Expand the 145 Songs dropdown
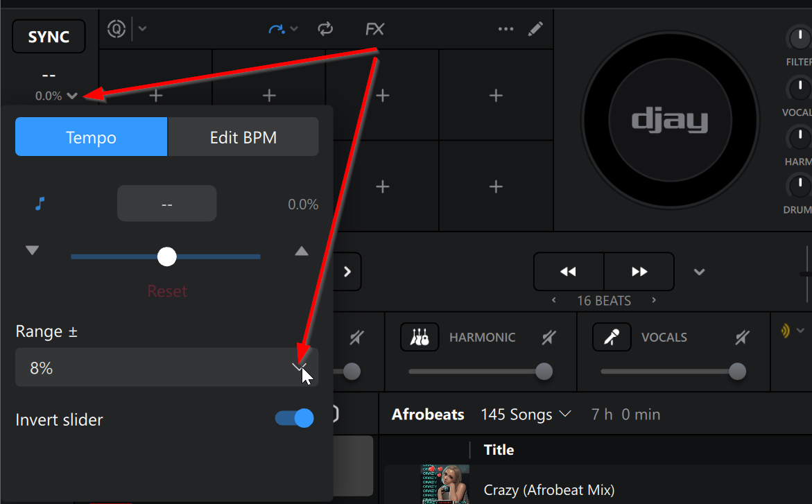Image resolution: width=812 pixels, height=504 pixels. tap(526, 415)
